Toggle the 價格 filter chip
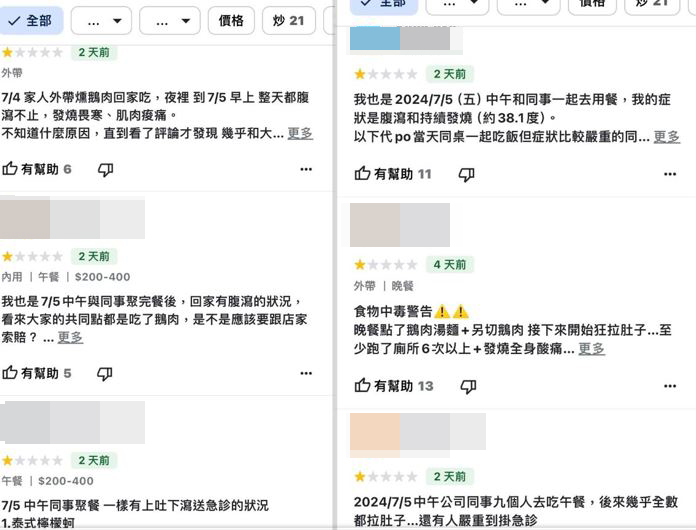This screenshot has height=530, width=696. [x=231, y=20]
